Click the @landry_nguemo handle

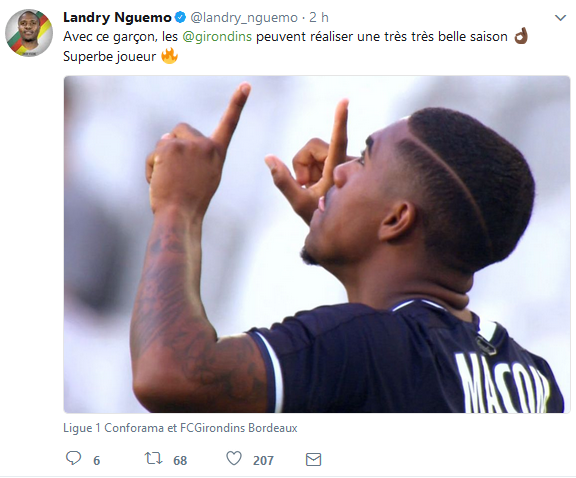tap(244, 18)
